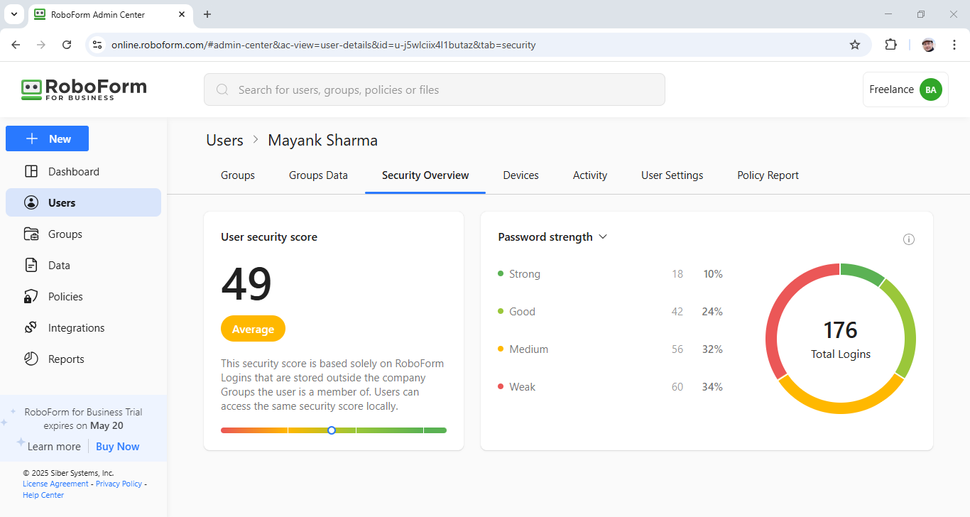Open Reports icon in sidebar
The height and width of the screenshot is (517, 970).
coord(31,359)
